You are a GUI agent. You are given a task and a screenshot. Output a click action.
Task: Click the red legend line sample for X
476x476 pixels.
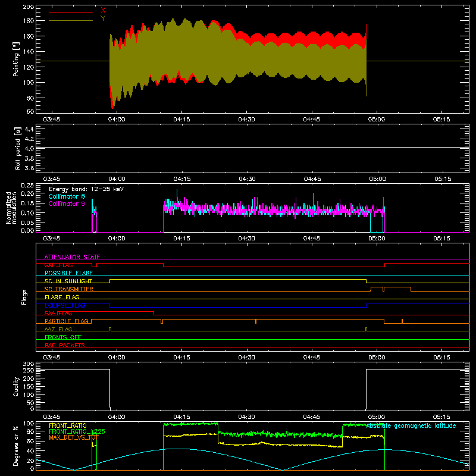(71, 12)
